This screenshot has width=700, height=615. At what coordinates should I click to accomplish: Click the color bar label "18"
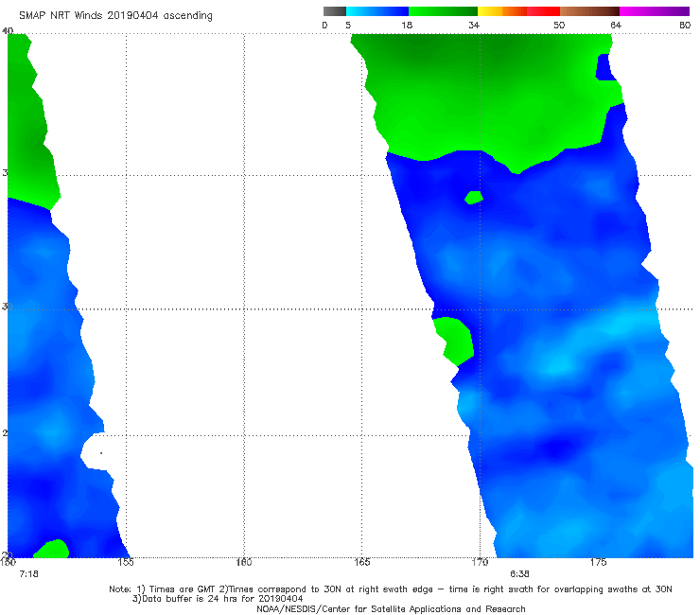[407, 26]
